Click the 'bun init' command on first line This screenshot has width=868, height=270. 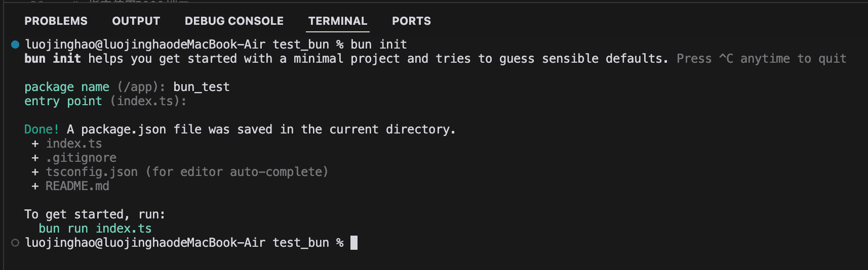pyautogui.click(x=379, y=44)
